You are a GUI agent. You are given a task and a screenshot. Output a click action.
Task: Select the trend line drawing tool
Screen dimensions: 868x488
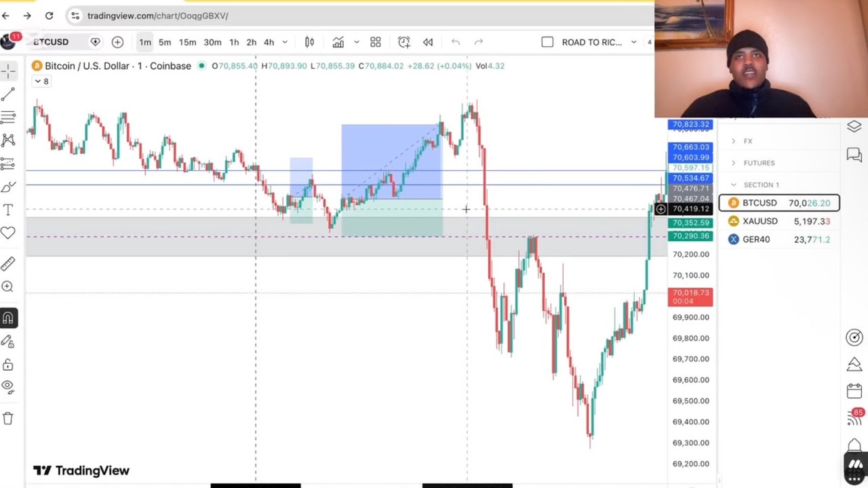[8, 94]
